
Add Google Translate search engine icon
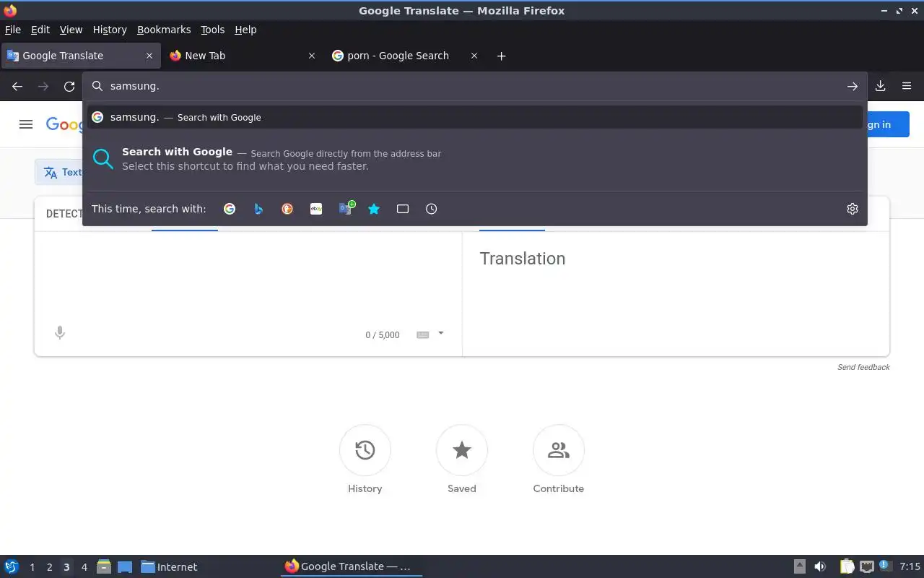(x=346, y=209)
